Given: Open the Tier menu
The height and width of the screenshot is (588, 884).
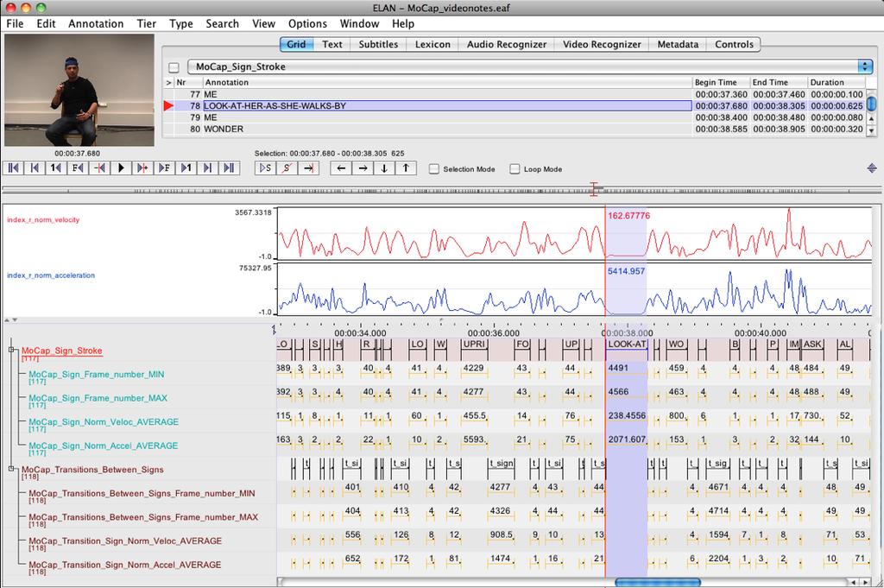Looking at the screenshot, I should [147, 23].
